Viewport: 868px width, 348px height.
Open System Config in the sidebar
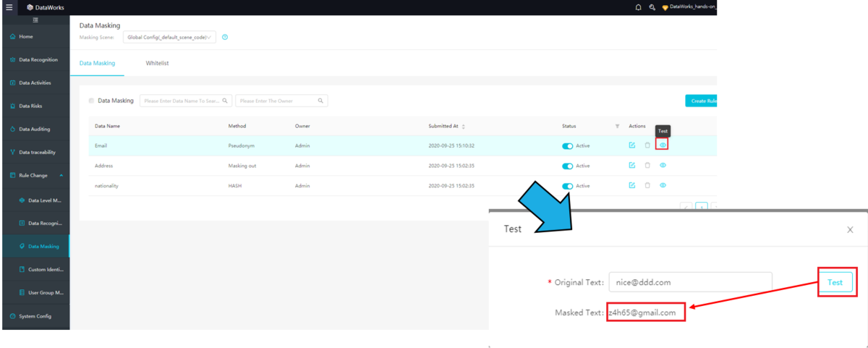[x=35, y=316]
